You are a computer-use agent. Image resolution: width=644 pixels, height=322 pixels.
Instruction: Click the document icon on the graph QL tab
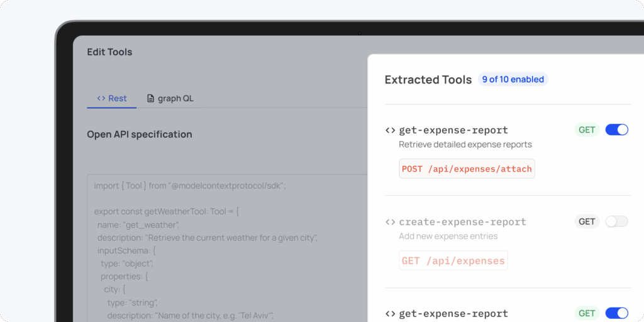coord(150,99)
